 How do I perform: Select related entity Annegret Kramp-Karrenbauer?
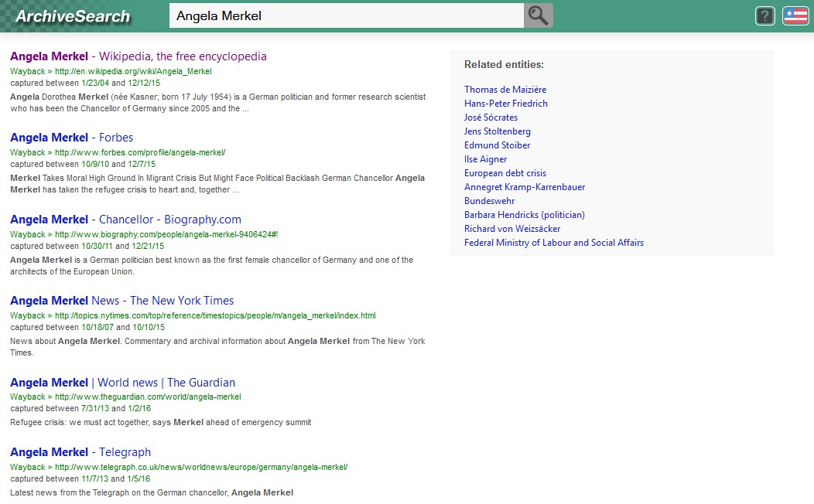tap(525, 187)
